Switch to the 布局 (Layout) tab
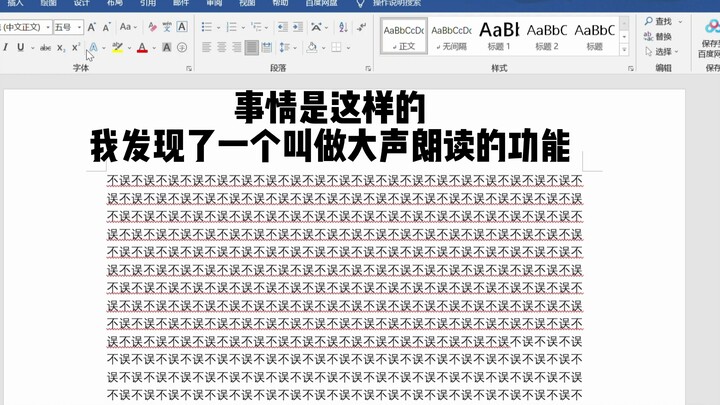 pos(114,3)
